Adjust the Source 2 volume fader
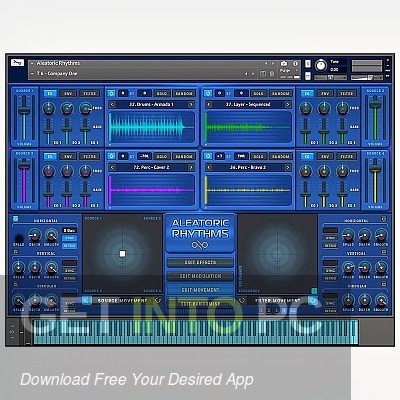400x400 pixels. click(375, 104)
